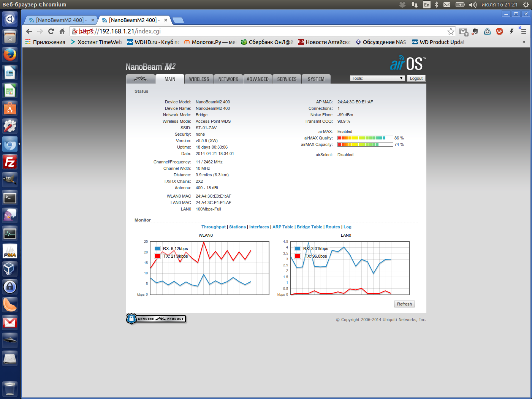Open the Trash in the launcher
Viewport: 532px width, 399px height.
(10, 389)
